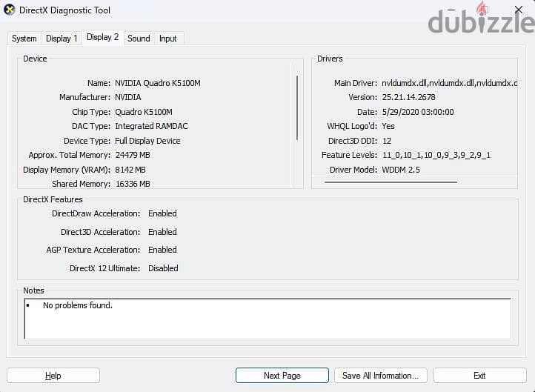Open the Input tab

(x=168, y=39)
